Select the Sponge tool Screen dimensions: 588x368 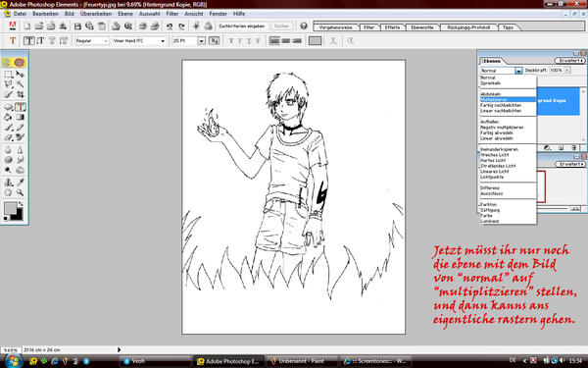point(8,160)
